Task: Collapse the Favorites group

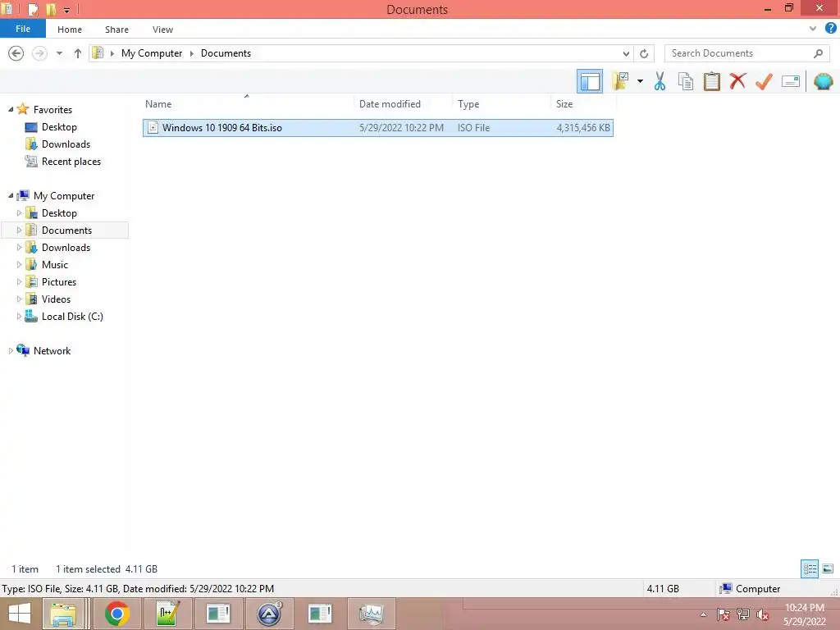Action: tap(11, 109)
